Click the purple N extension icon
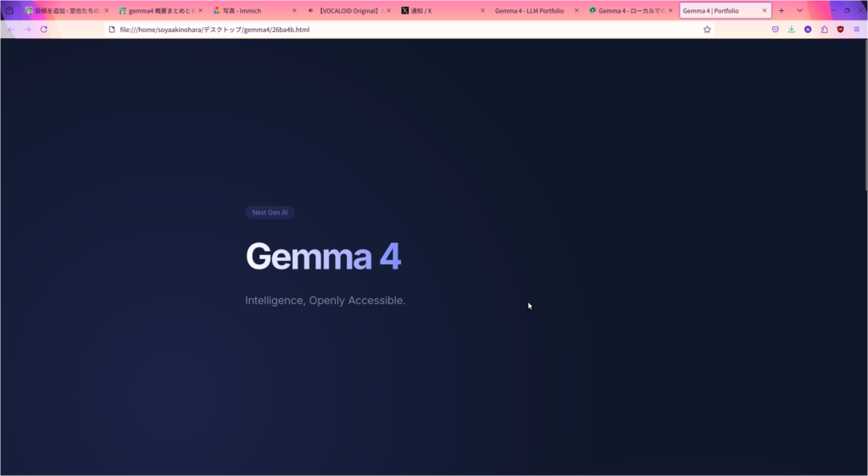 808,29
